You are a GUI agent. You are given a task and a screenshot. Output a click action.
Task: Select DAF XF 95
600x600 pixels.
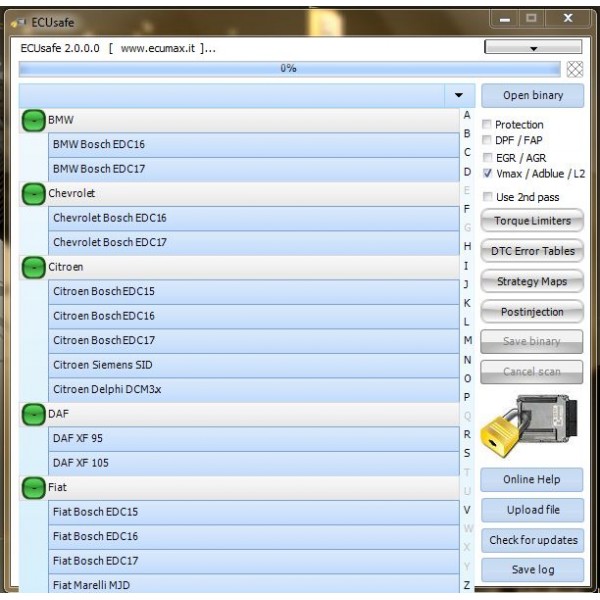tap(254, 439)
